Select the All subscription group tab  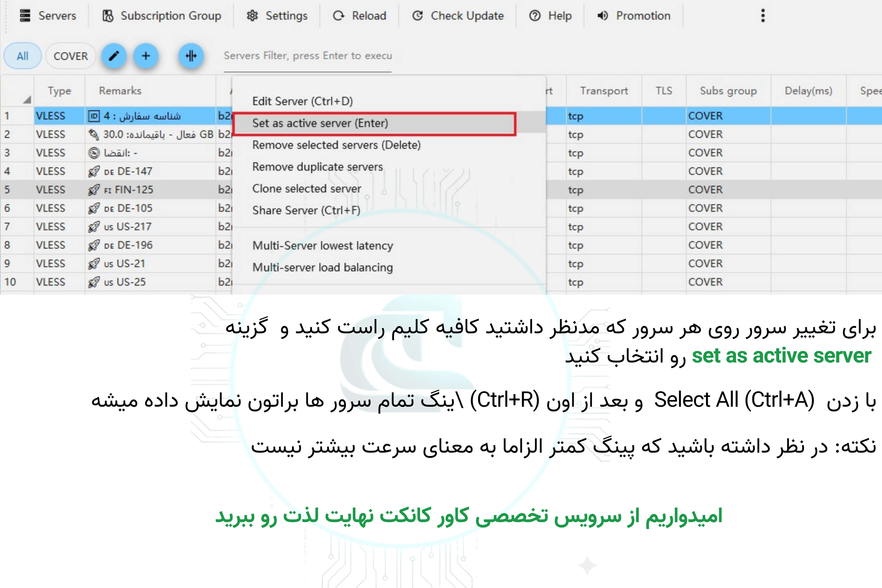point(22,56)
